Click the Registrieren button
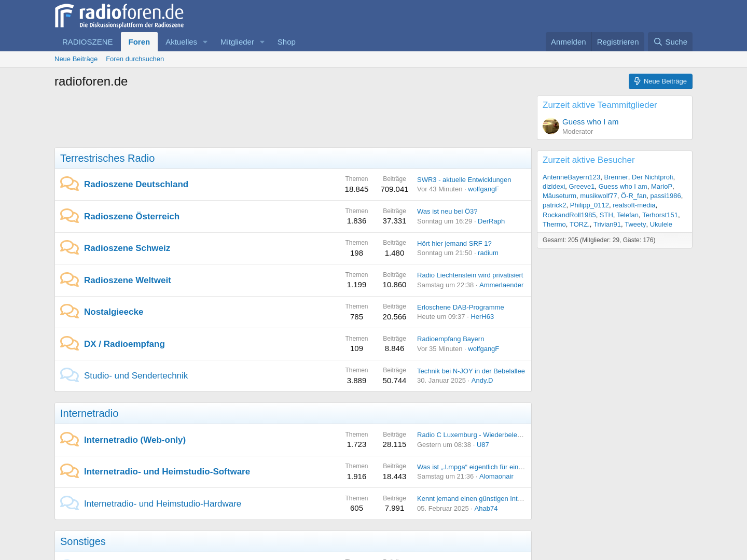 618,42
